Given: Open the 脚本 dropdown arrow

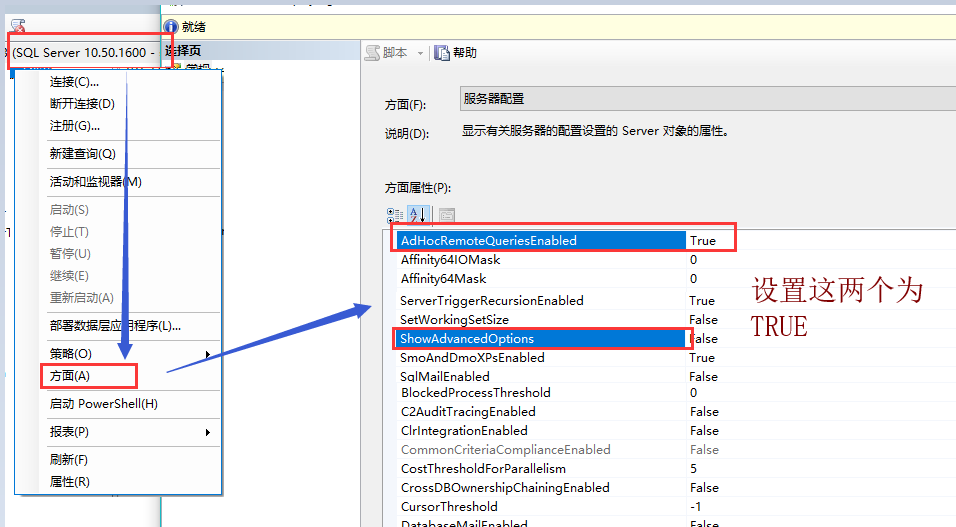Looking at the screenshot, I should pos(420,53).
